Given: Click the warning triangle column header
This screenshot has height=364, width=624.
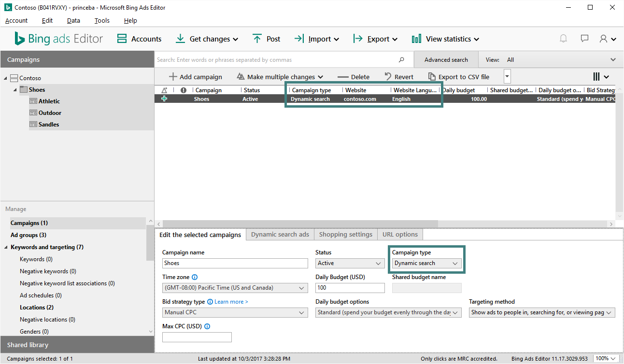Looking at the screenshot, I should coord(164,90).
